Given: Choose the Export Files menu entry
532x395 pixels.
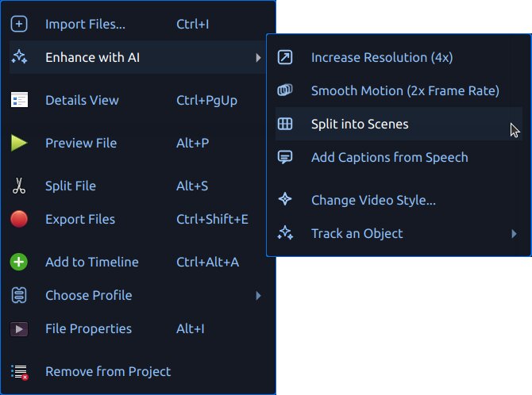Looking at the screenshot, I should (x=80, y=219).
